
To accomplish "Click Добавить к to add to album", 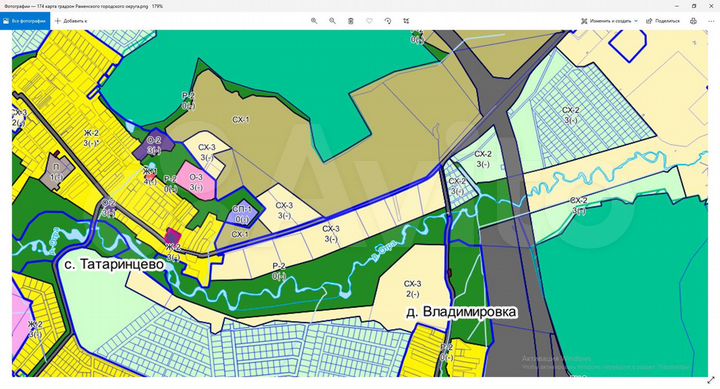I will point(71,21).
